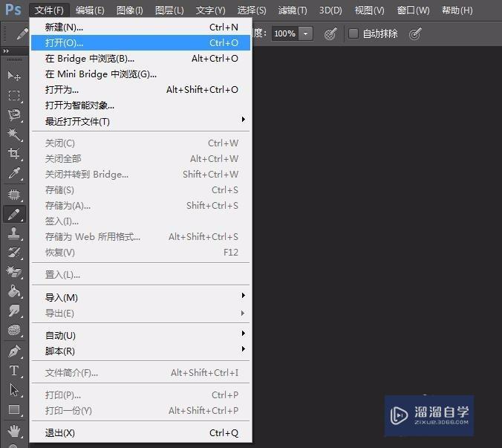This screenshot has width=502, height=448.
Task: Select the Type tool
Action: tap(14, 371)
